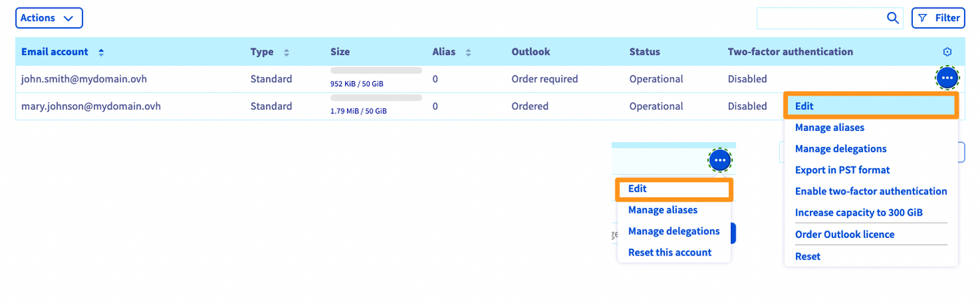
Task: Select Reset this account
Action: pos(669,253)
